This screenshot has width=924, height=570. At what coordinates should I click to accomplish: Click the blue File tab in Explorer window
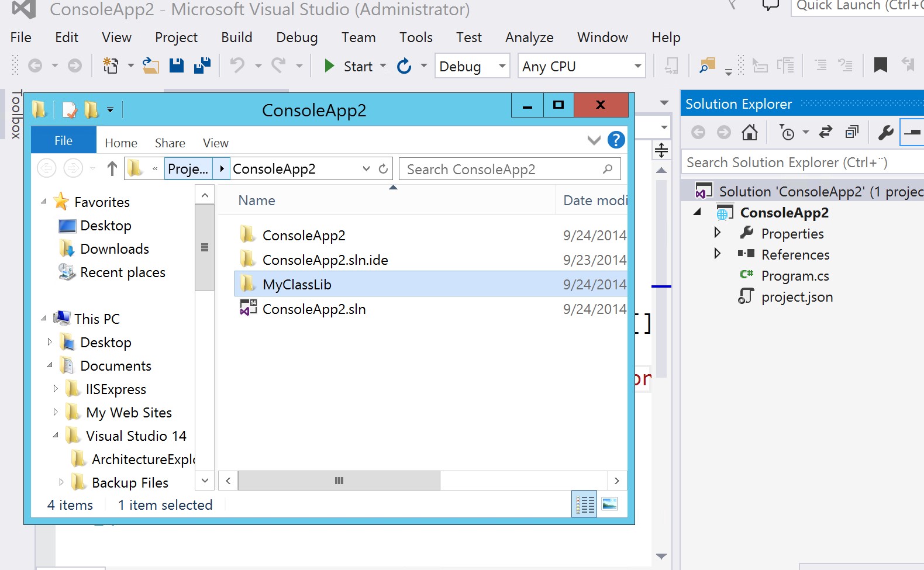point(63,140)
